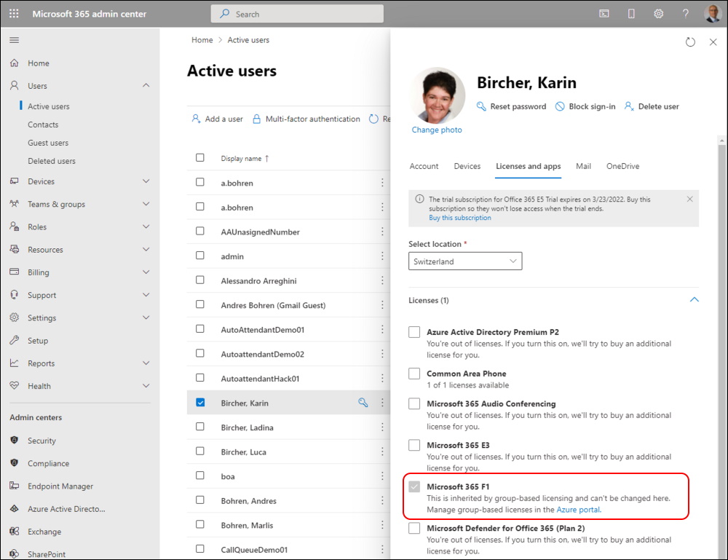Dismiss the trial subscription notice
728x560 pixels.
(x=689, y=199)
